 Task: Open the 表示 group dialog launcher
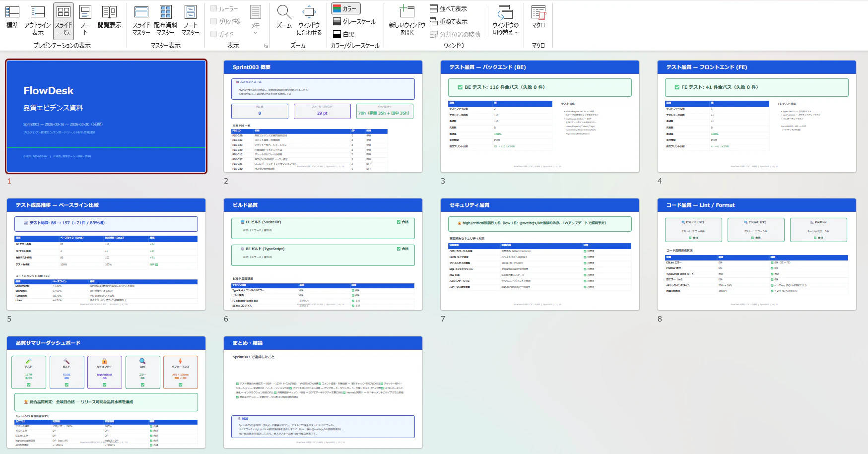click(x=266, y=46)
